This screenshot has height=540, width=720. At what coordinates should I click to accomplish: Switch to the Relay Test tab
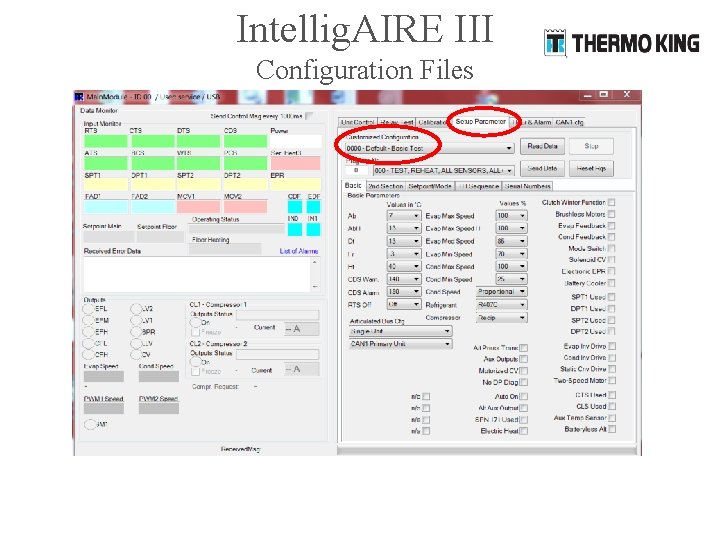(396, 122)
